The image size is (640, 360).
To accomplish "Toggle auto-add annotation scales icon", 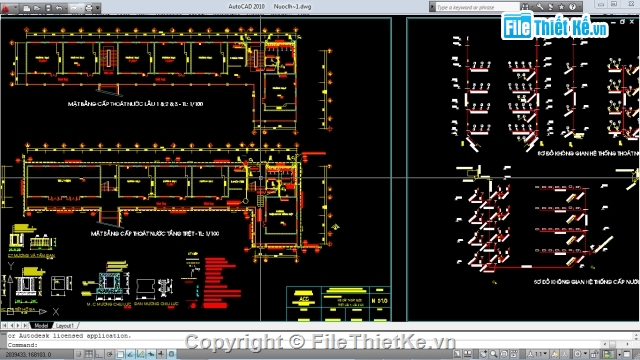I will (x=565, y=354).
